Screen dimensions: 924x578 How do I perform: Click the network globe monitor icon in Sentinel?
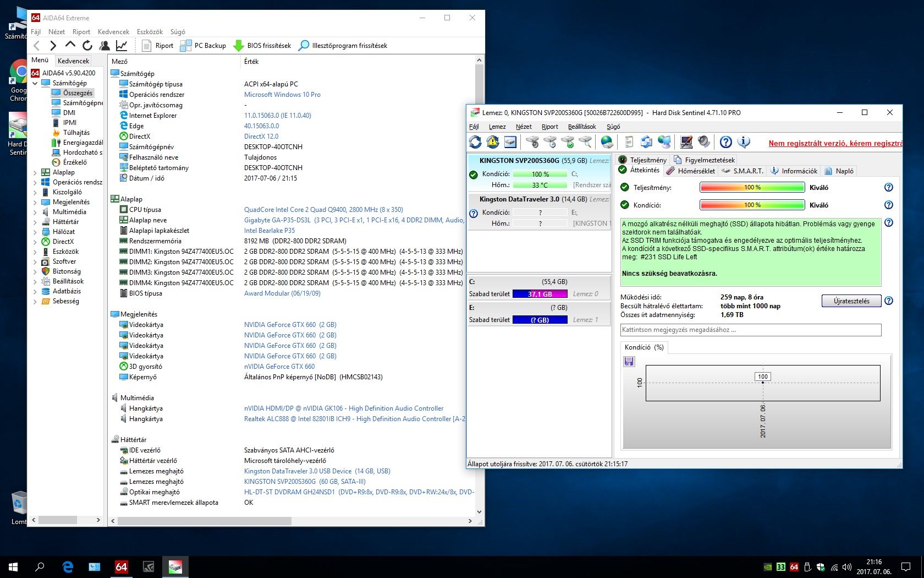coord(664,142)
